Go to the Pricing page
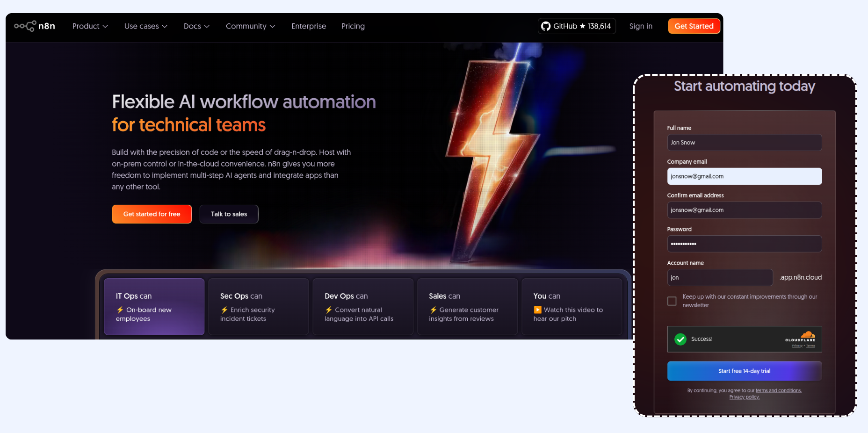This screenshot has width=868, height=433. click(x=353, y=26)
